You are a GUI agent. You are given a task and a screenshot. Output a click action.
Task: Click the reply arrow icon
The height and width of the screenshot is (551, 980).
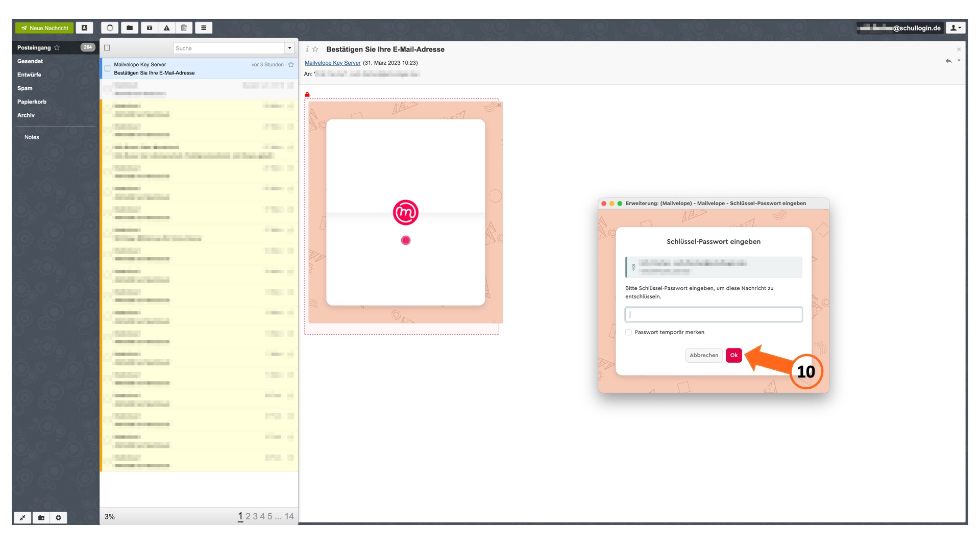948,61
